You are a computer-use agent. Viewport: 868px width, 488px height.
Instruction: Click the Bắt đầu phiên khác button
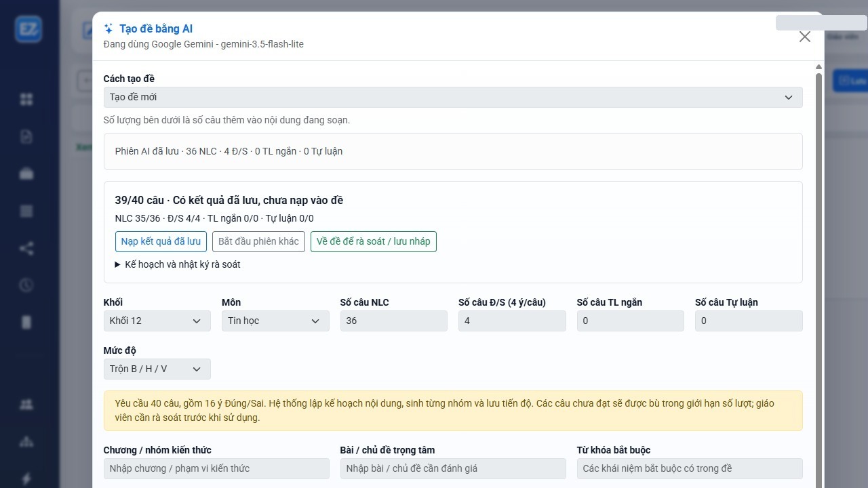[258, 241]
